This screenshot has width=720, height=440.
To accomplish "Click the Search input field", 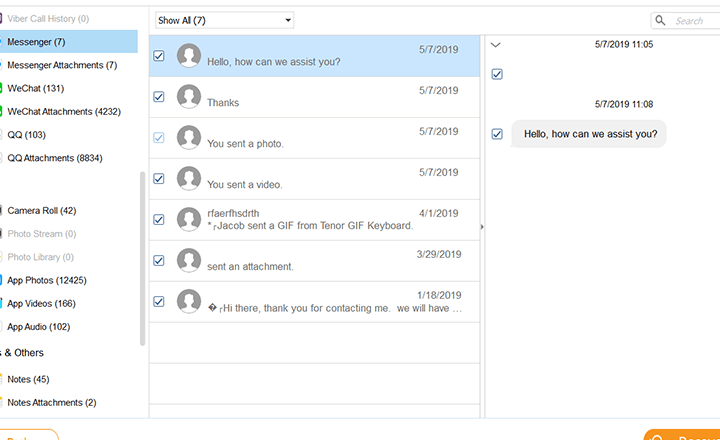I will coord(685,20).
